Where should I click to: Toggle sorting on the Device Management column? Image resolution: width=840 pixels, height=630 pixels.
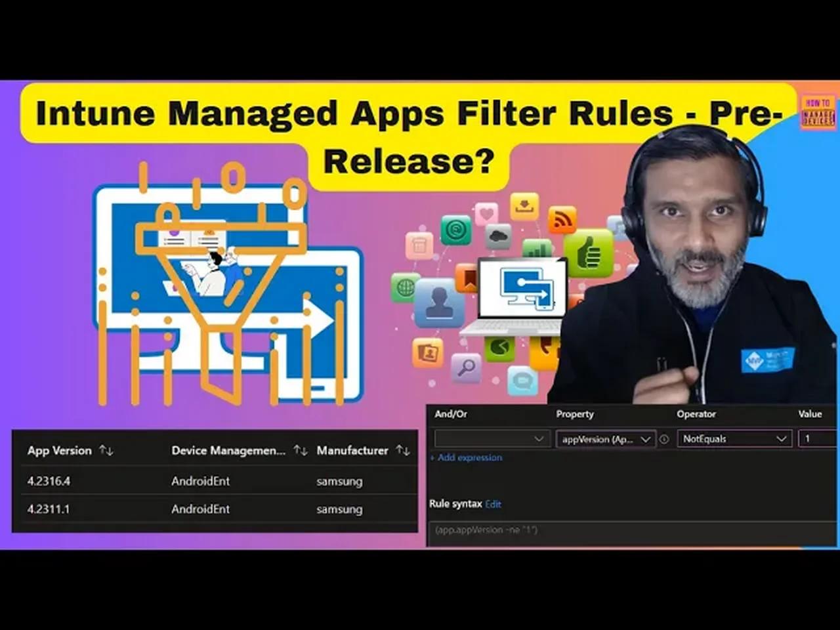pos(301,450)
